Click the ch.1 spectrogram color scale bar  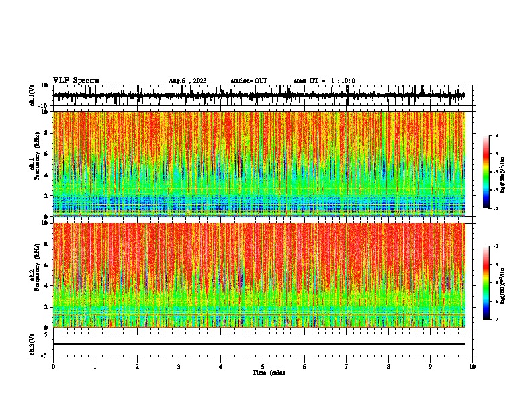[486, 172]
